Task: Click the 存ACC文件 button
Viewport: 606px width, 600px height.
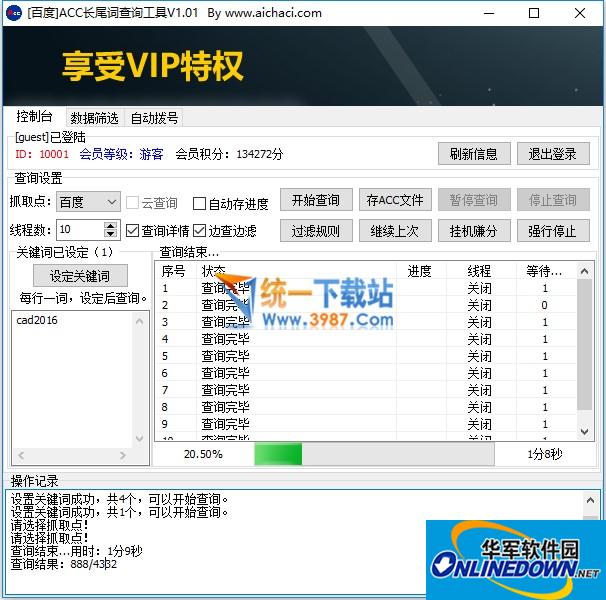Action: coord(395,200)
